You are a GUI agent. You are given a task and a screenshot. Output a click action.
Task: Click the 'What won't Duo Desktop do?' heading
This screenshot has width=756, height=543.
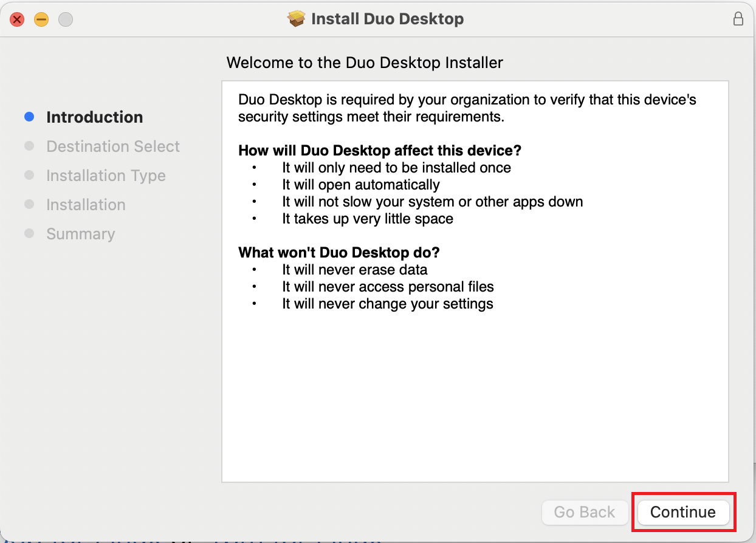[x=338, y=252]
